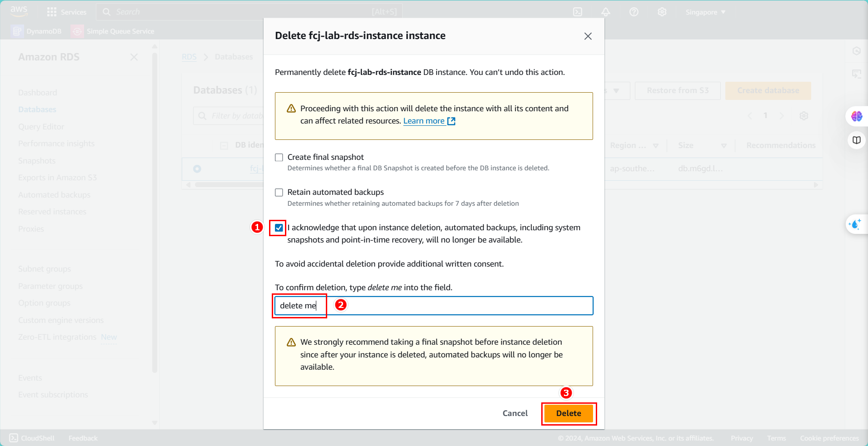The width and height of the screenshot is (868, 446).
Task: Click Restore from S3 button
Action: pyautogui.click(x=678, y=90)
